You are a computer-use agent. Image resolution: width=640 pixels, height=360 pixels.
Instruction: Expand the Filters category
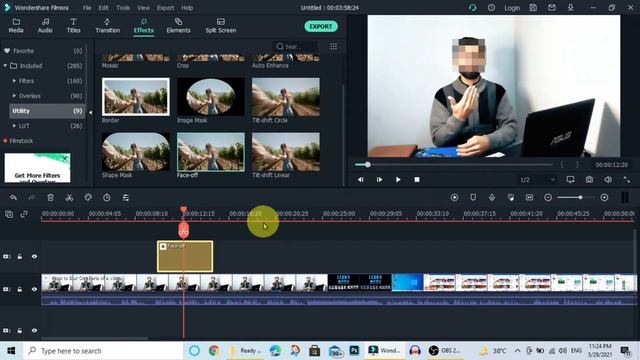pos(14,81)
